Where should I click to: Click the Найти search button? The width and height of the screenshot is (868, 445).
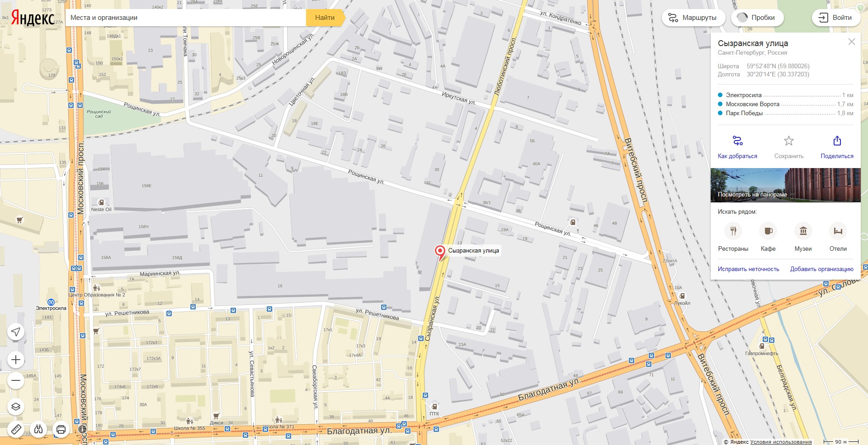click(325, 18)
